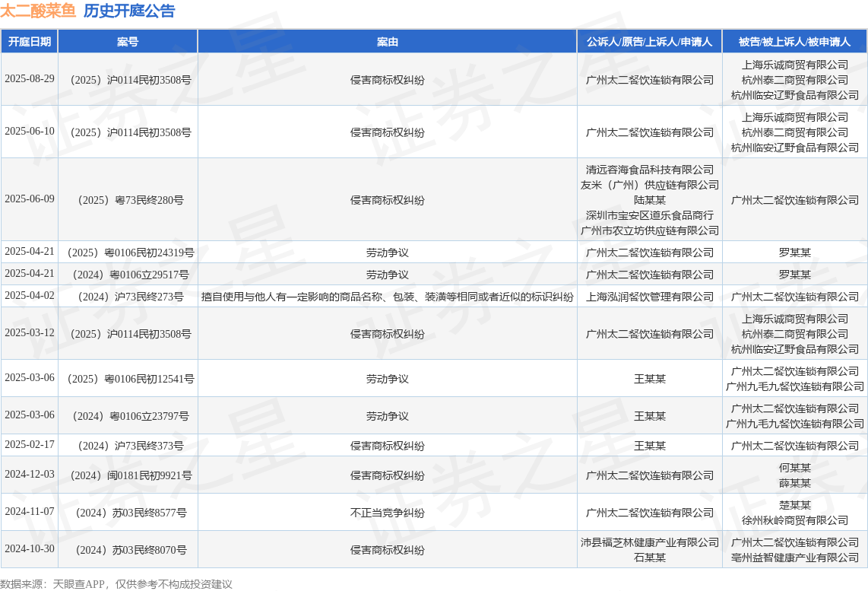
Task: Click 亳州益智健康产业有限公司
Action: point(795,558)
